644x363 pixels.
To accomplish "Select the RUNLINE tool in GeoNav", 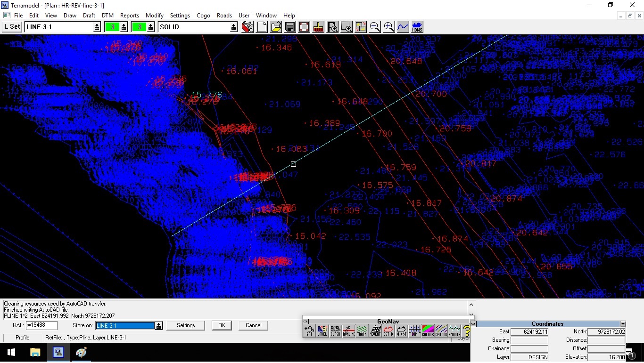I will [349, 331].
